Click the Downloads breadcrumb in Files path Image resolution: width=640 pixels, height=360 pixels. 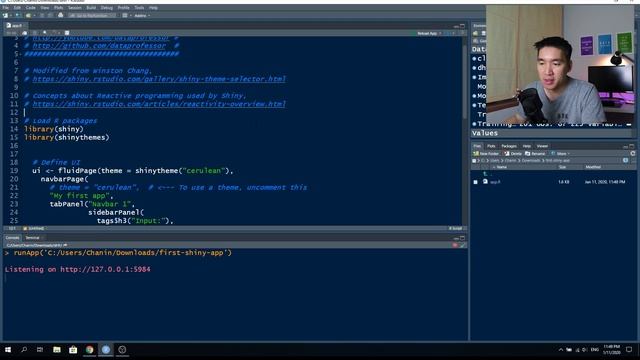(531, 161)
